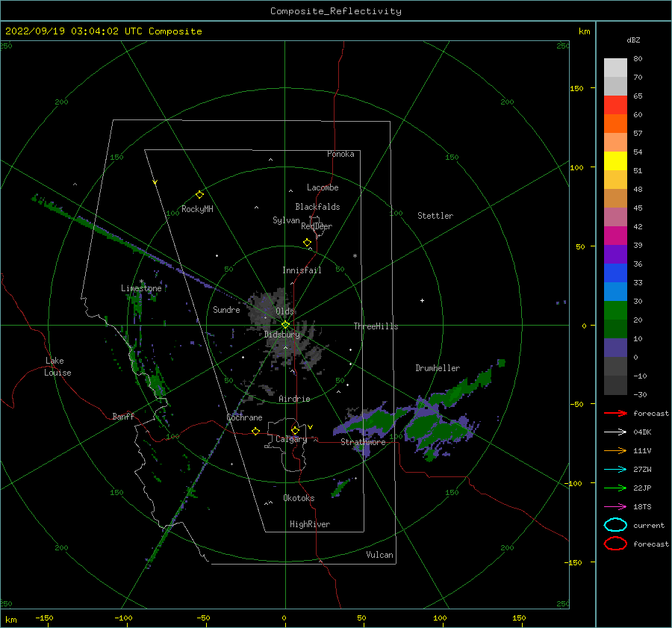Select the magenta 42 dBZ color swatch

tap(615, 235)
